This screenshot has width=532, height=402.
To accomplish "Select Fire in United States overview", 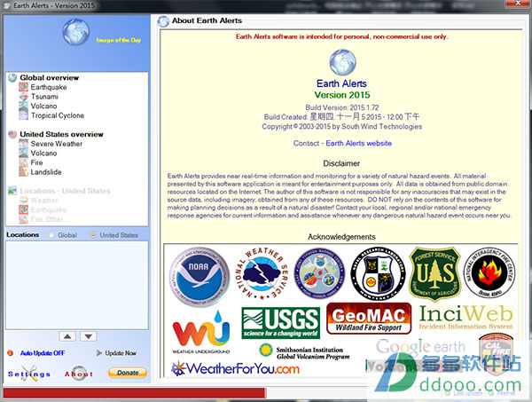I will pos(36,162).
